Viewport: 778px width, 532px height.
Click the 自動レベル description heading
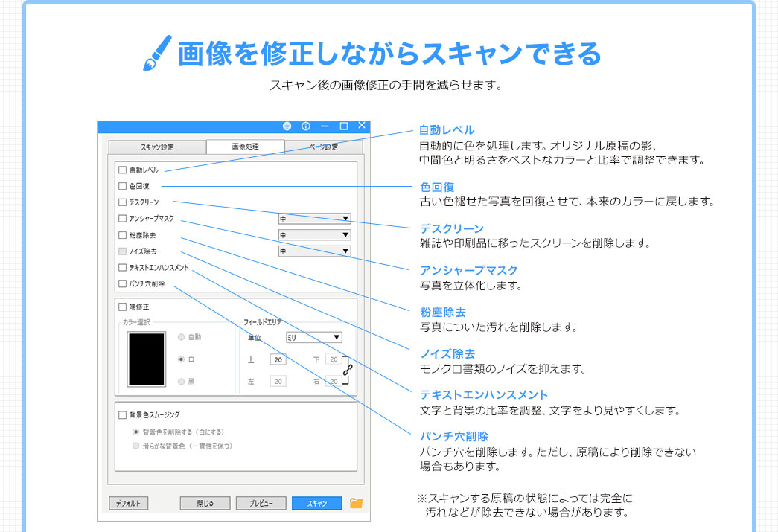coord(447,130)
